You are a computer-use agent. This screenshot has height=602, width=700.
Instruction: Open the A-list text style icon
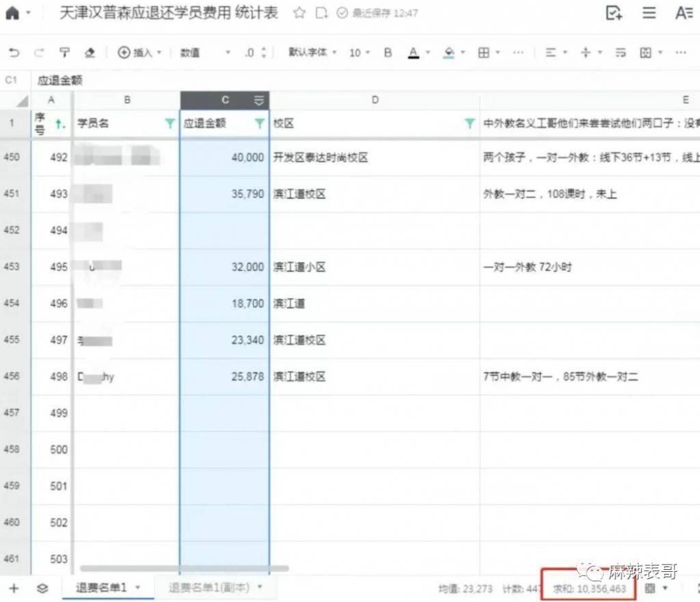click(x=684, y=12)
